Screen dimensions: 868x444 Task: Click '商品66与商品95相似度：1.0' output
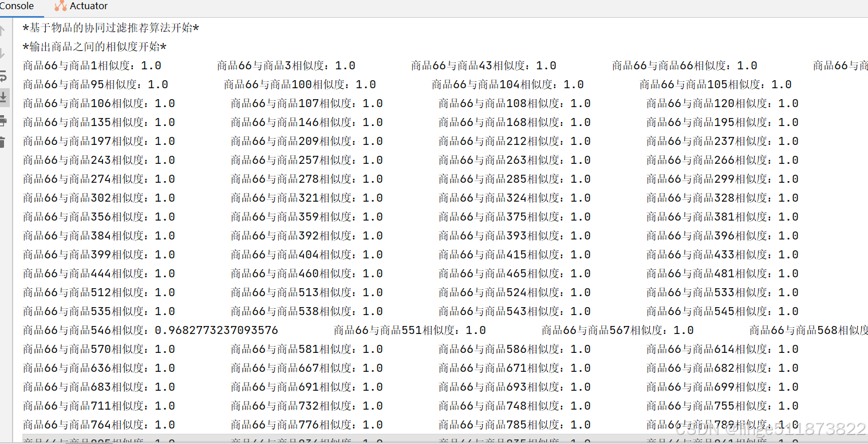(96, 85)
